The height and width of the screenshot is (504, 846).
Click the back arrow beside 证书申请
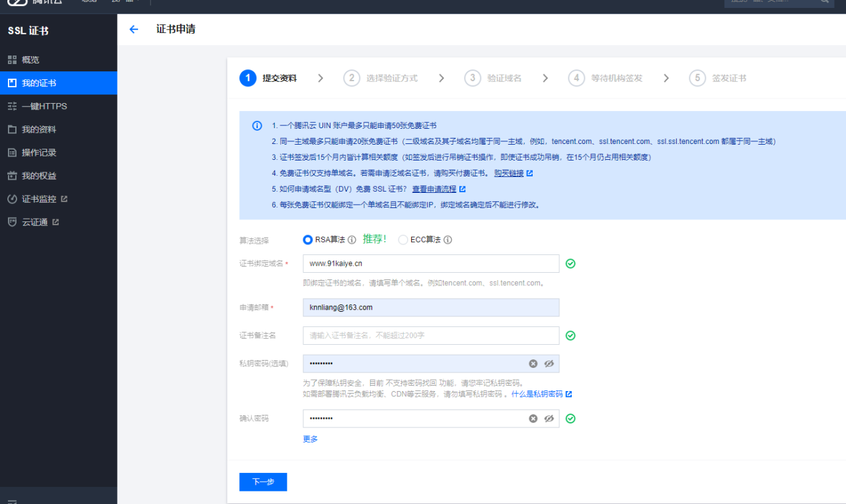134,29
